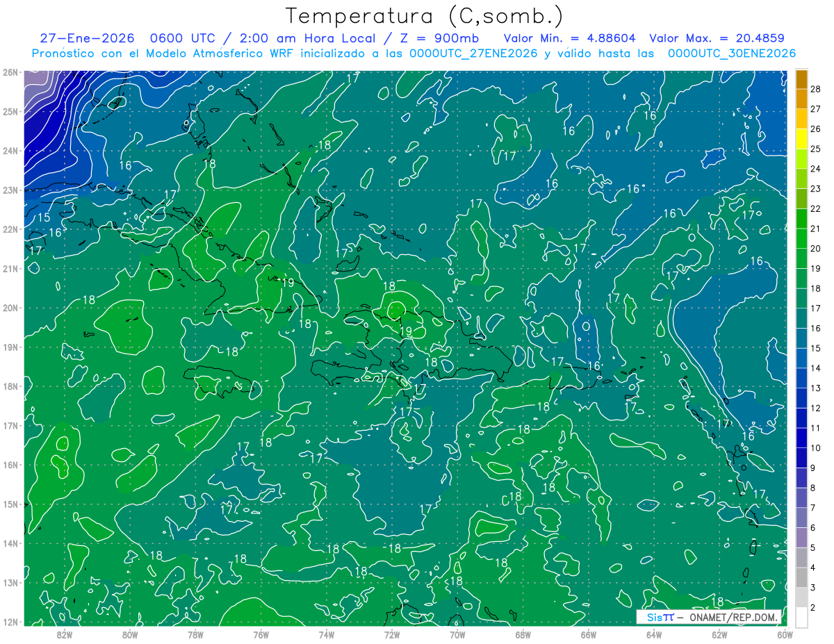Click color scale label 28

pos(815,89)
